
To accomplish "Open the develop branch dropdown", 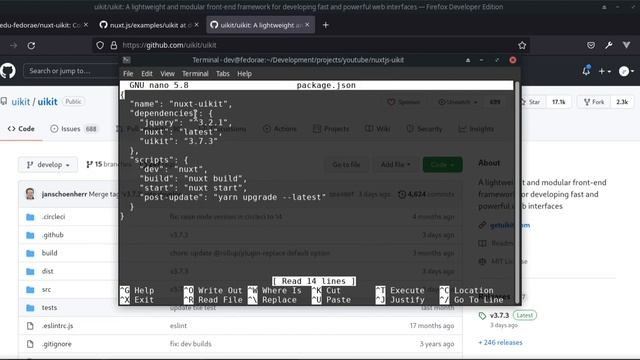I will (48, 164).
